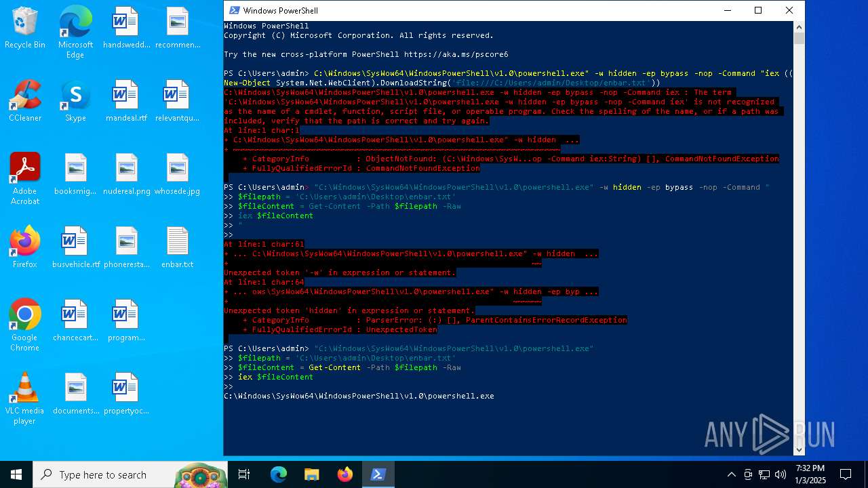Select the documents image file icon
Viewport: 868px width, 488px height.
coord(75,394)
